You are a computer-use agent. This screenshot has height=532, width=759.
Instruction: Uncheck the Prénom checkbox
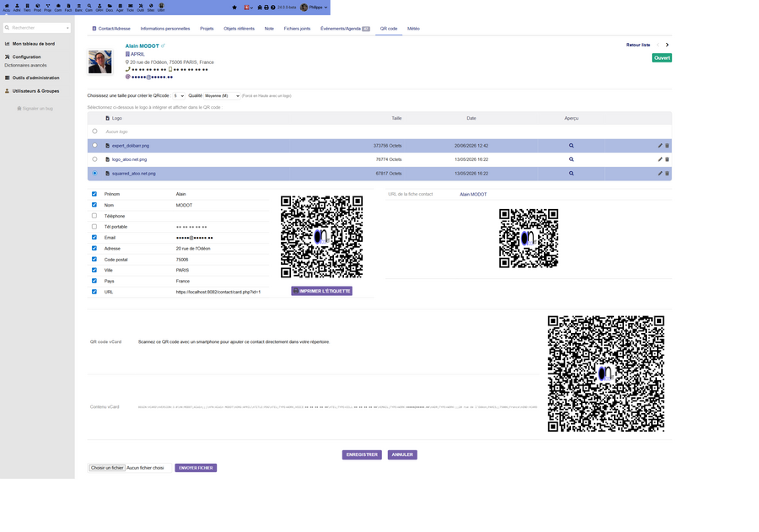pos(94,194)
